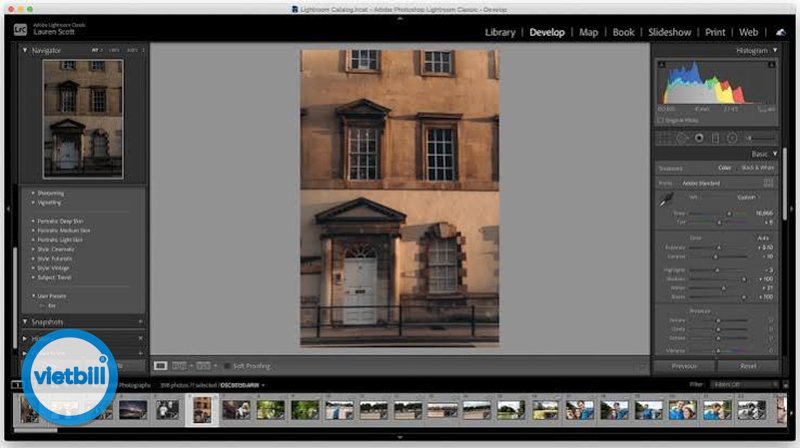Toggle Soft Proofing checkbox
The width and height of the screenshot is (800, 448).
pos(227,366)
